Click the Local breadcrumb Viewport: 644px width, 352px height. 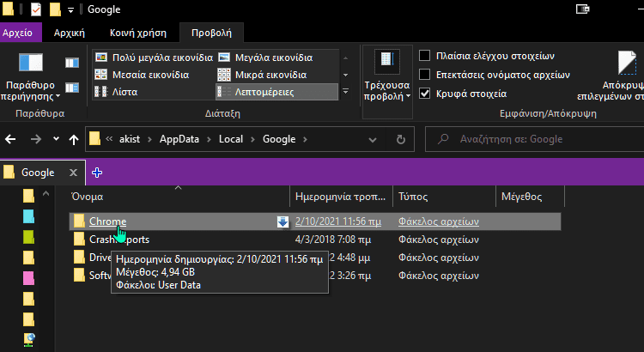point(231,139)
